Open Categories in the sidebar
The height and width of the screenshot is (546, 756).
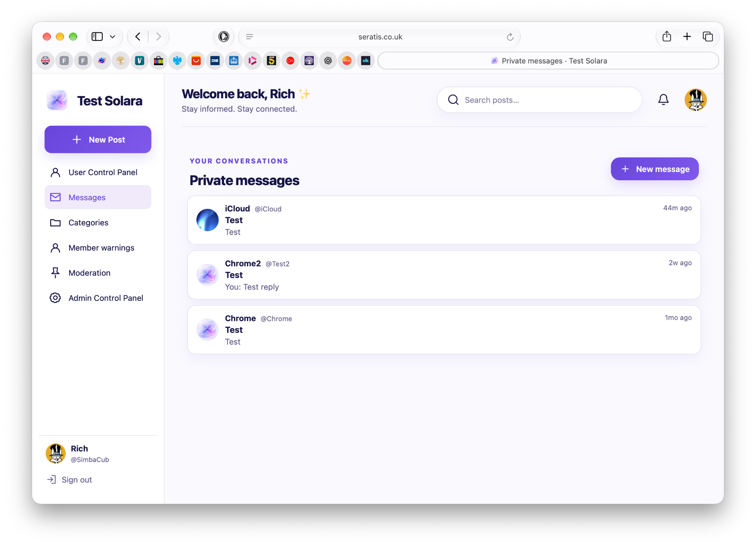pos(98,222)
